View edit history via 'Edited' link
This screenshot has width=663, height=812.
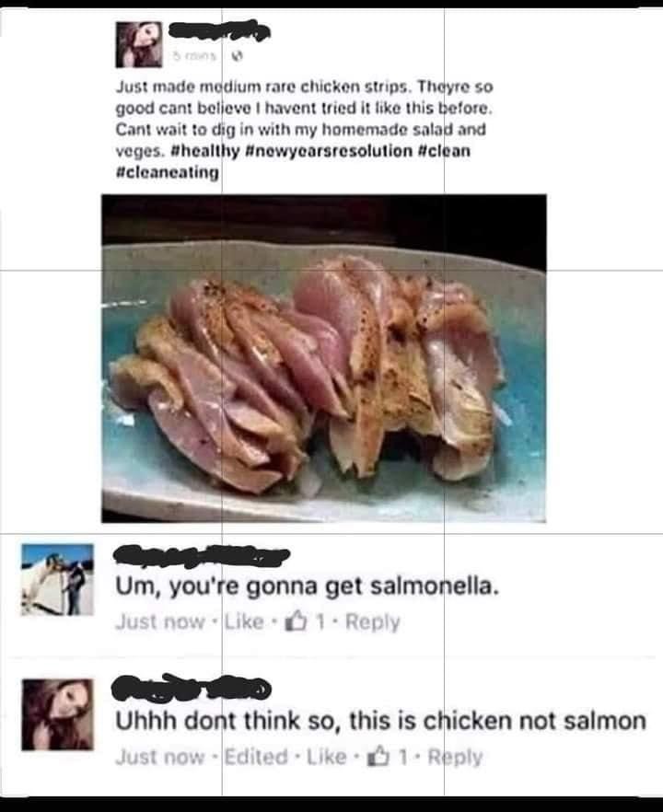coord(256,757)
